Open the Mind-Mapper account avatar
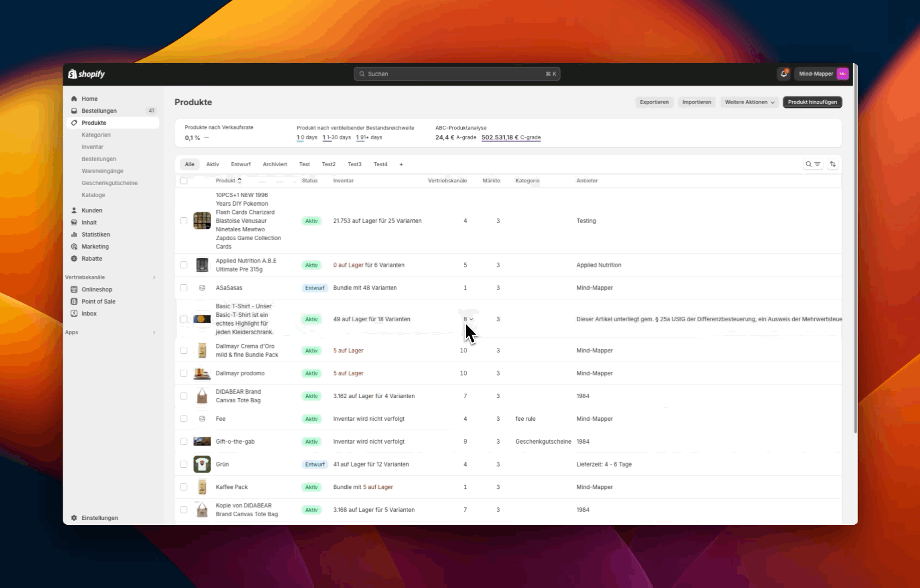920x588 pixels. 842,73
